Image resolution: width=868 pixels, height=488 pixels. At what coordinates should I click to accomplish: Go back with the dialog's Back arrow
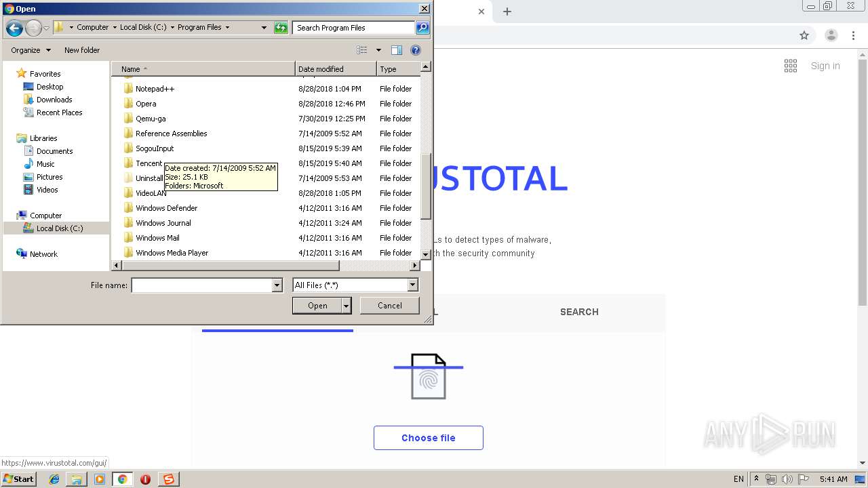pyautogui.click(x=14, y=28)
